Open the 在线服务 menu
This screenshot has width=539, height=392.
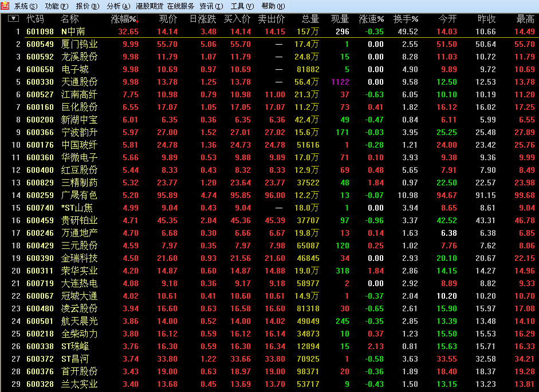point(180,6)
